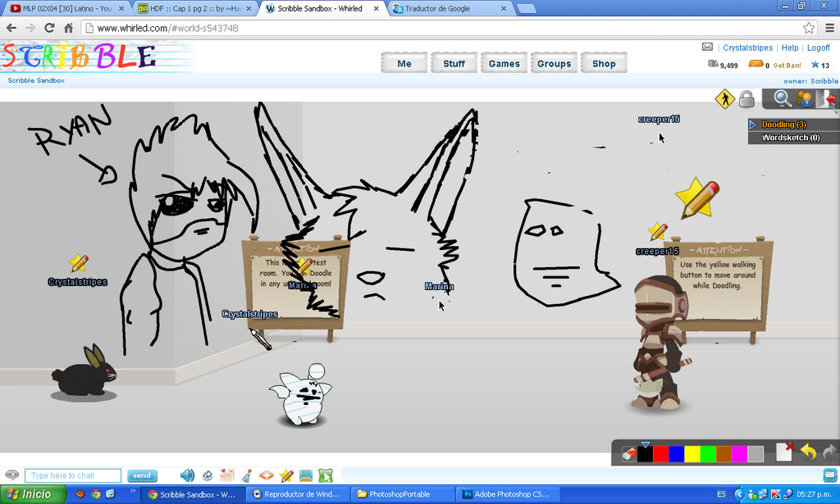Pick the yellow color swatch

pyautogui.click(x=692, y=454)
